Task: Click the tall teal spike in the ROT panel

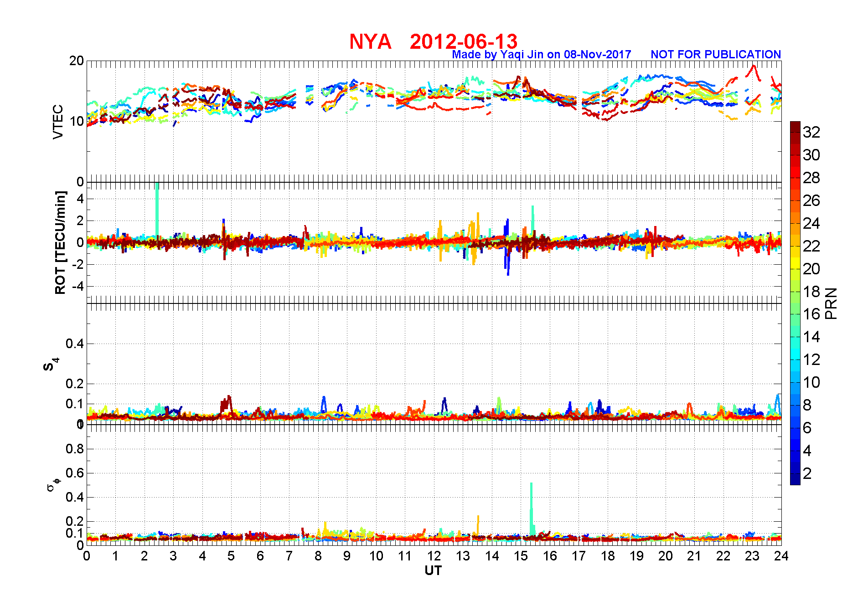Action: (157, 210)
